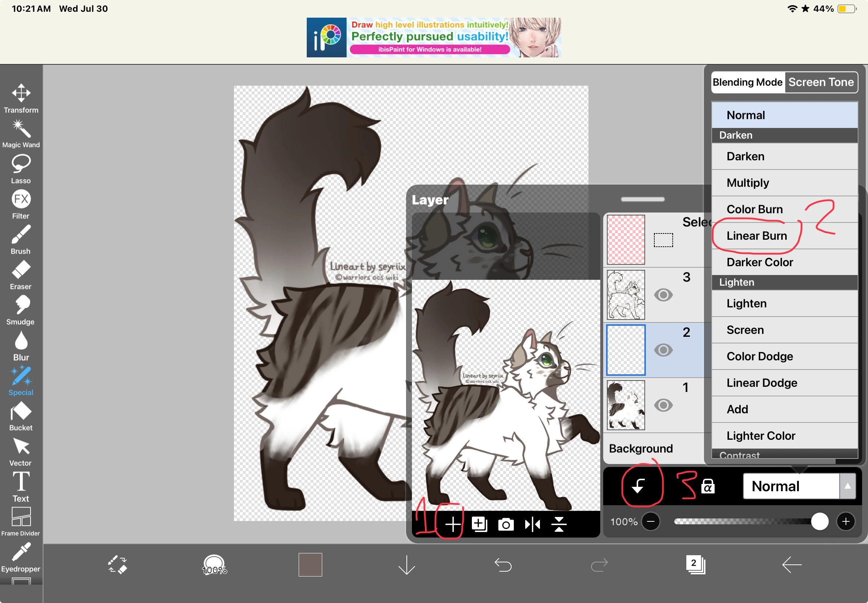Choose Multiply blending mode
The height and width of the screenshot is (603, 868).
coord(747,183)
